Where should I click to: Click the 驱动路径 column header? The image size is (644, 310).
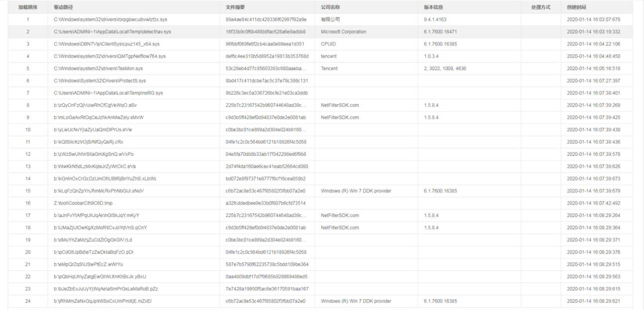(64, 7)
